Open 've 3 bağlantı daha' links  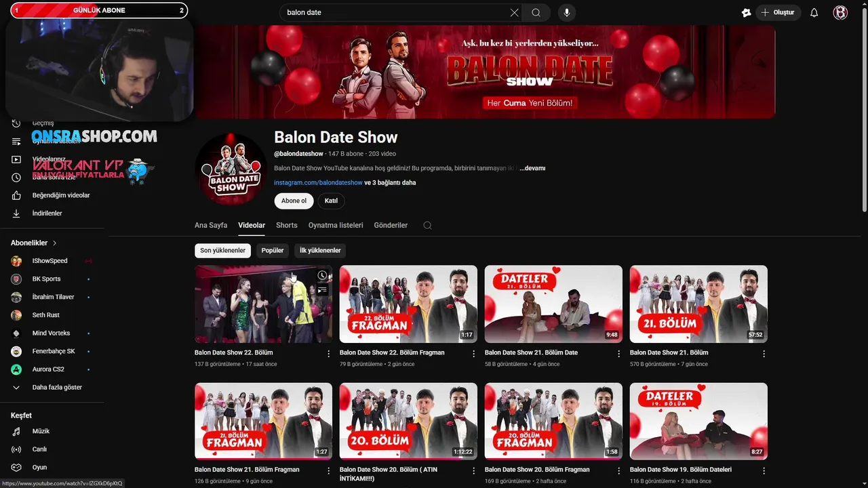point(390,182)
